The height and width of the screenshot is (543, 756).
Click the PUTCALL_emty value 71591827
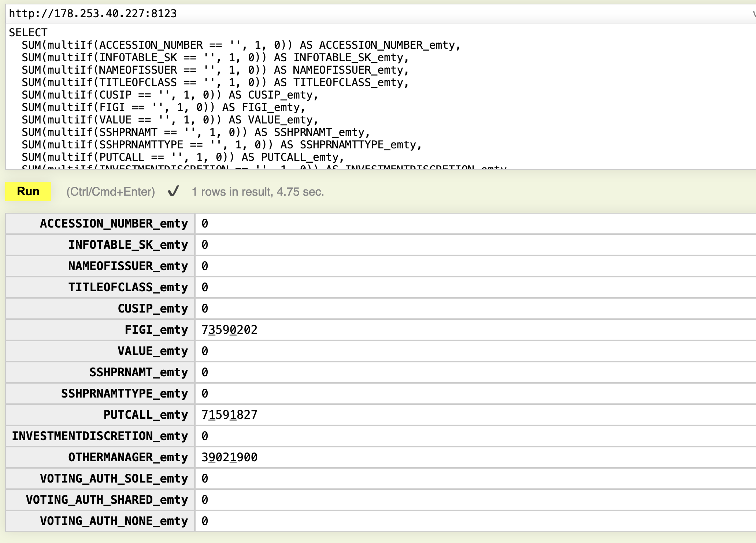tap(229, 415)
